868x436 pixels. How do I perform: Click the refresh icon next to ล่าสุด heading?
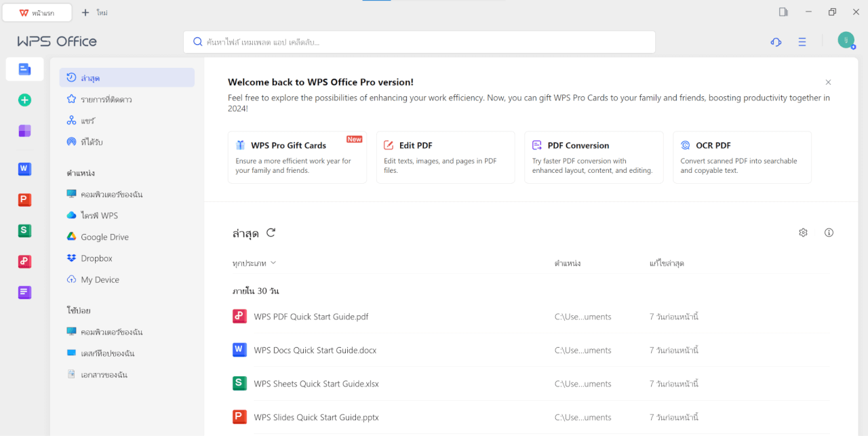click(271, 233)
